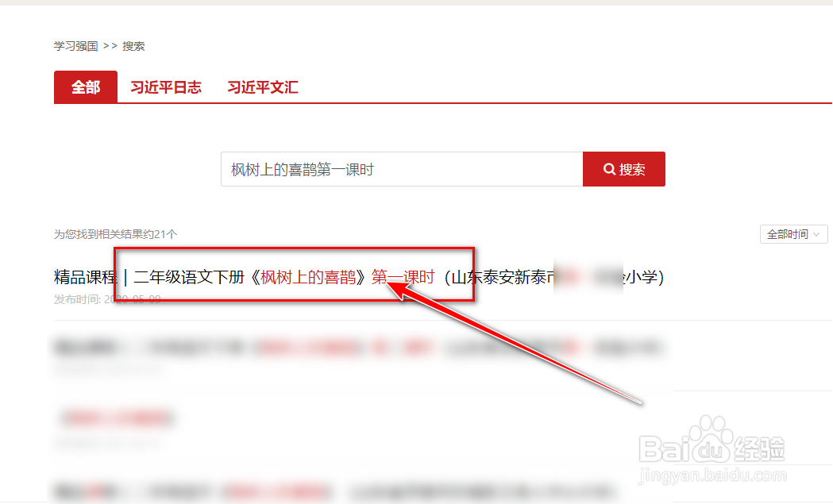Click the 为您找到相关结果约21个 result count text

tap(115, 234)
